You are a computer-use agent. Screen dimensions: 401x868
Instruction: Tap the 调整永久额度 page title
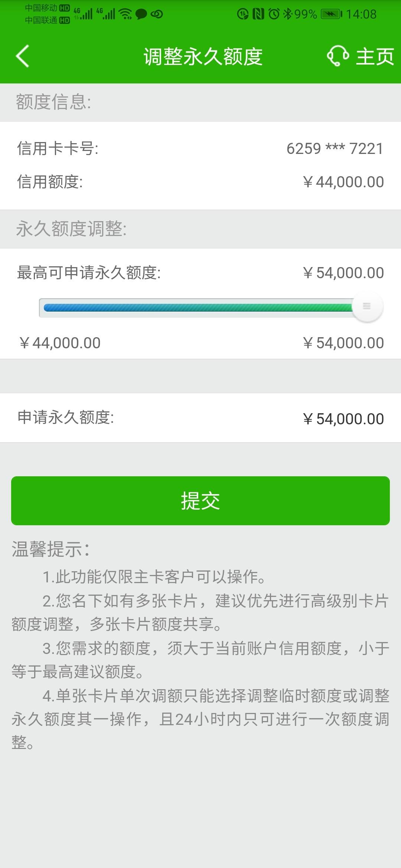click(203, 57)
